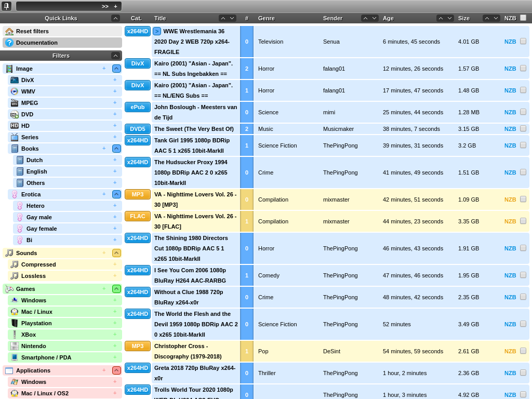Click the Smartphone / PDA icon
The image size is (532, 399).
(15, 357)
